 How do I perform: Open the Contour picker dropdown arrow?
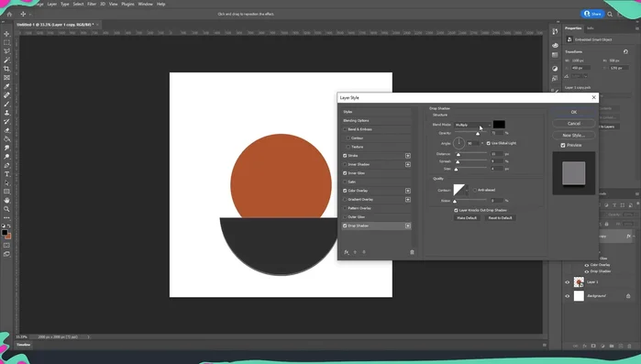pyautogui.click(x=467, y=191)
